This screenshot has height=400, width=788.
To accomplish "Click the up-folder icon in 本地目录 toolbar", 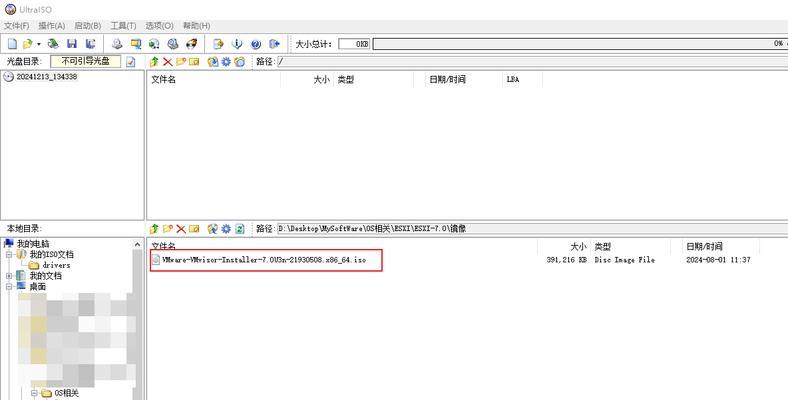I will coord(154,229).
